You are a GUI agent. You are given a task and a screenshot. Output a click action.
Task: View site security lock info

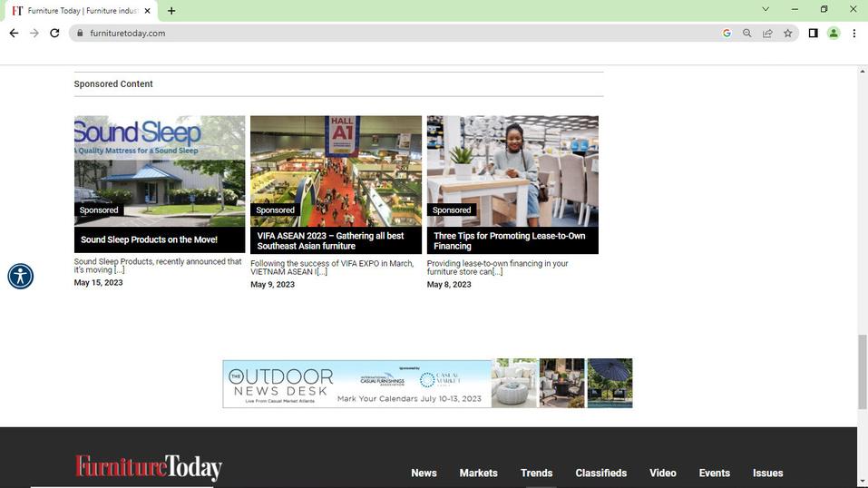[x=80, y=34]
